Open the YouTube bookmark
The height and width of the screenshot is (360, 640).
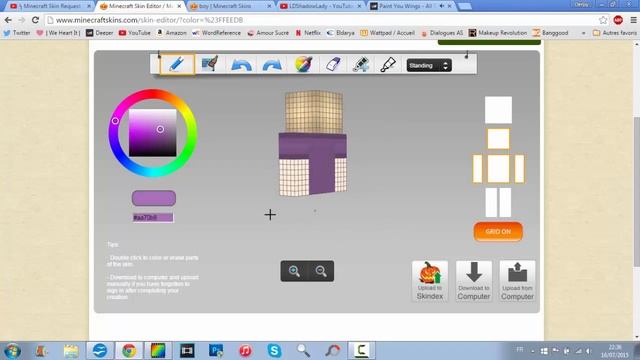point(135,33)
